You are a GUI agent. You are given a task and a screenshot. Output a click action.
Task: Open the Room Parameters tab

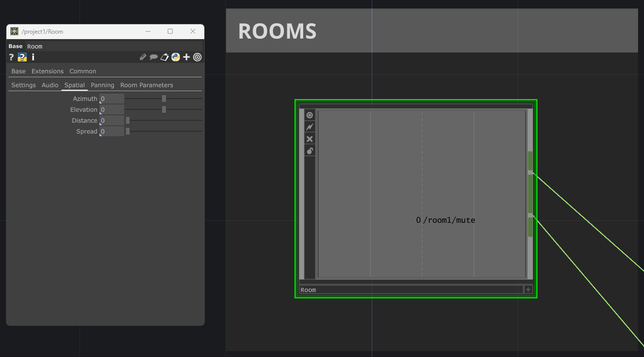point(146,85)
